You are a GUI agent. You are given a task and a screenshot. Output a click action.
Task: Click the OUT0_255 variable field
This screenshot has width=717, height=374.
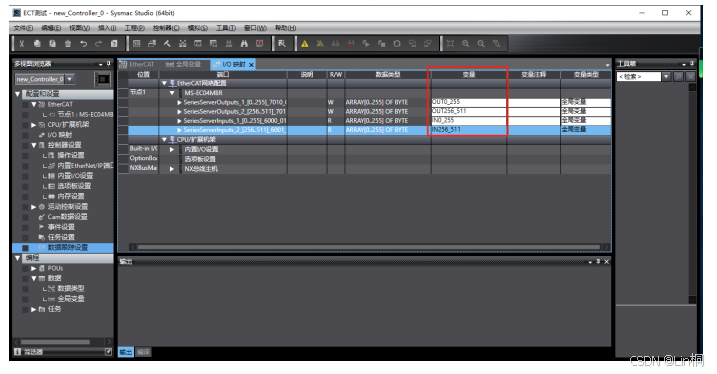click(x=469, y=102)
